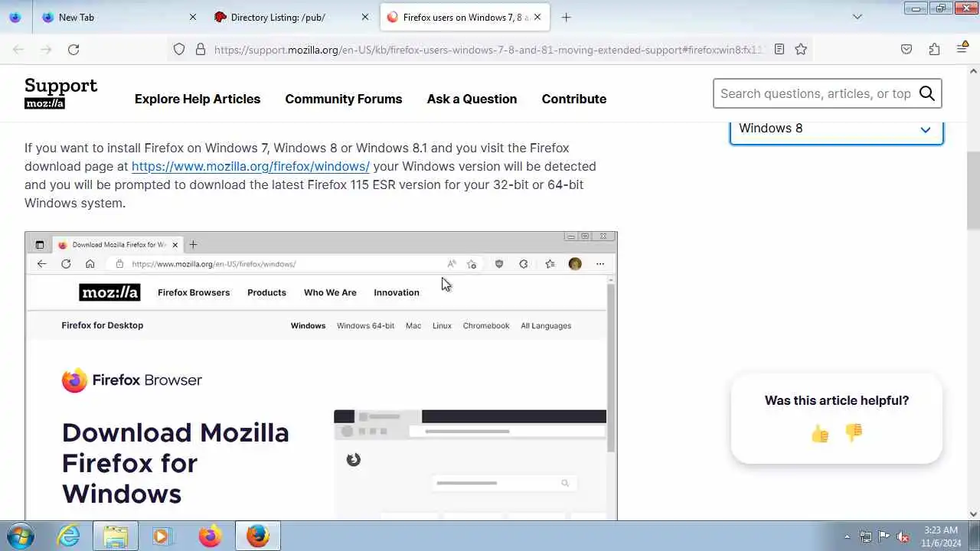View site security padlock information
The height and width of the screenshot is (551, 980).
pyautogui.click(x=201, y=49)
